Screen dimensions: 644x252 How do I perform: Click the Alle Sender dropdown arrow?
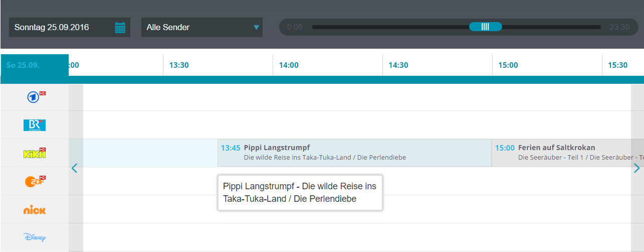click(256, 28)
